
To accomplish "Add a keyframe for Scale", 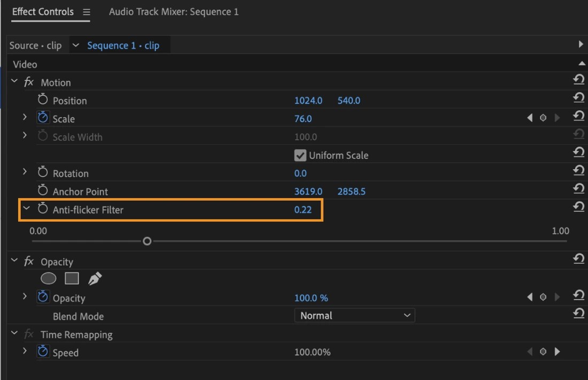I will [x=543, y=118].
